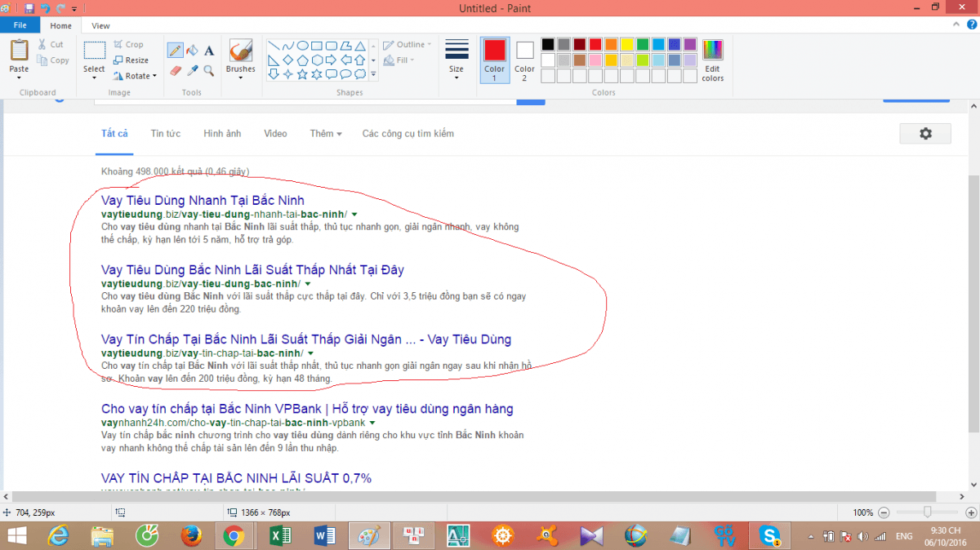
Task: Copy the current selection
Action: click(x=53, y=60)
